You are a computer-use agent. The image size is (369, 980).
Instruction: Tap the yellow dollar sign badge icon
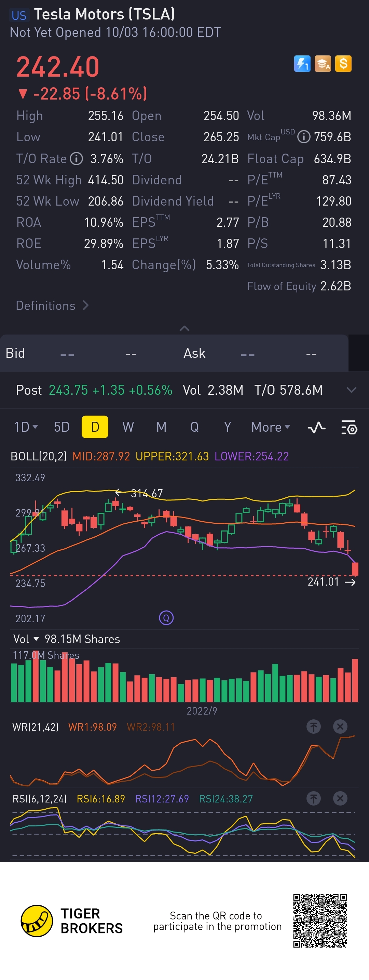[x=343, y=64]
